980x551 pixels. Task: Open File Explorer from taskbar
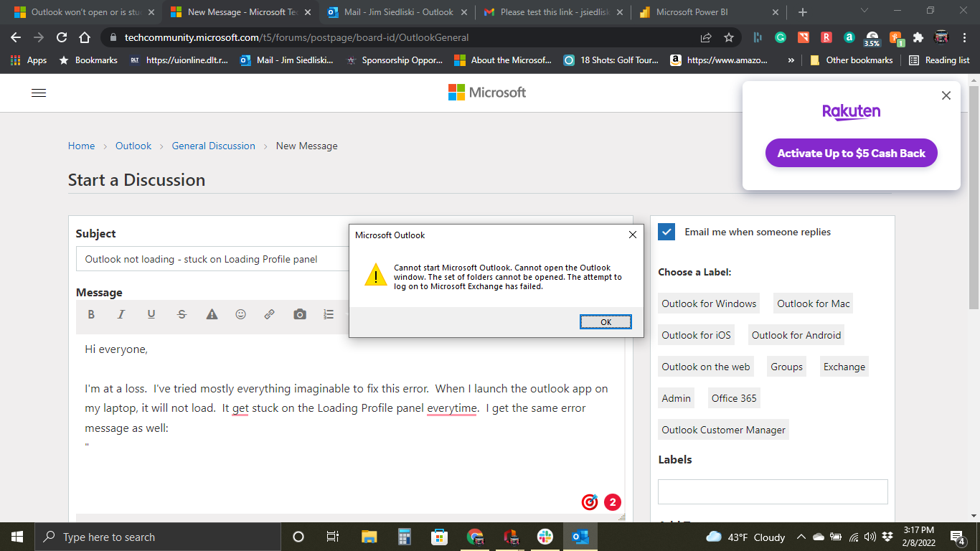[x=369, y=537]
